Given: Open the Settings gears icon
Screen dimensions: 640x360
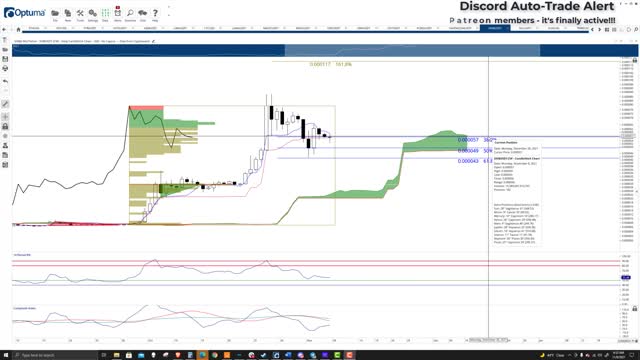Looking at the screenshot, I should point(93,13).
